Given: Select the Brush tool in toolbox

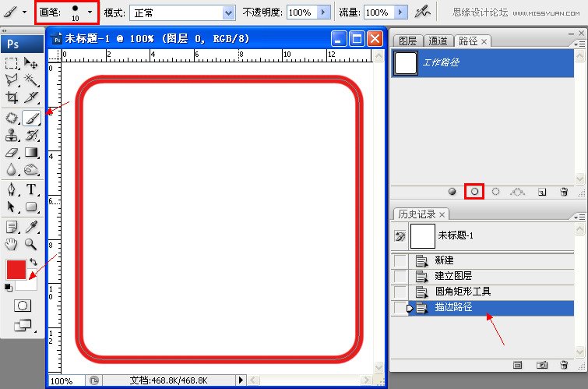Looking at the screenshot, I should coord(31,118).
